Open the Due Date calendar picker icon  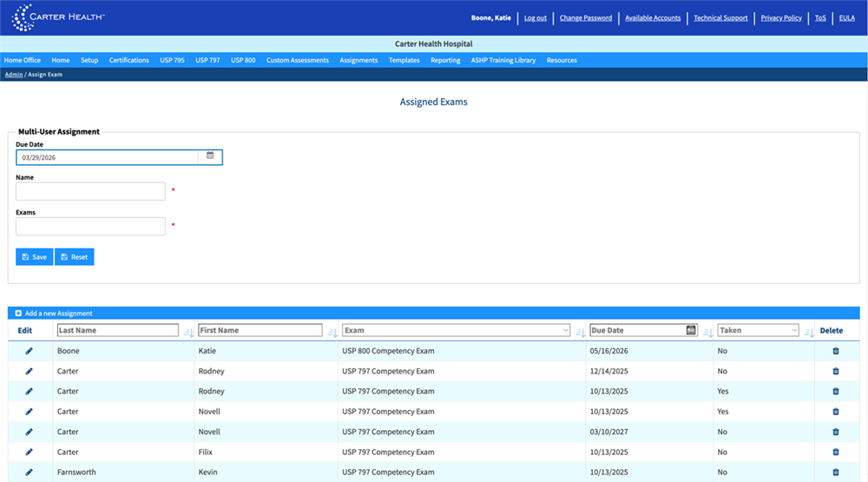tap(210, 156)
